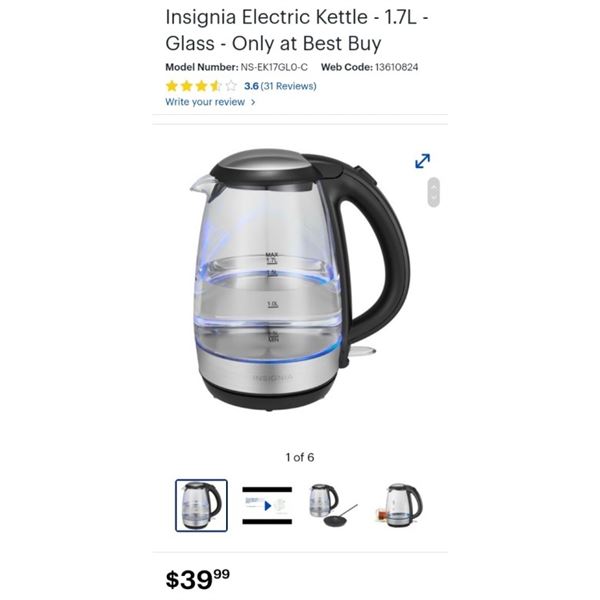Click the $39.99 price

pyautogui.click(x=197, y=579)
